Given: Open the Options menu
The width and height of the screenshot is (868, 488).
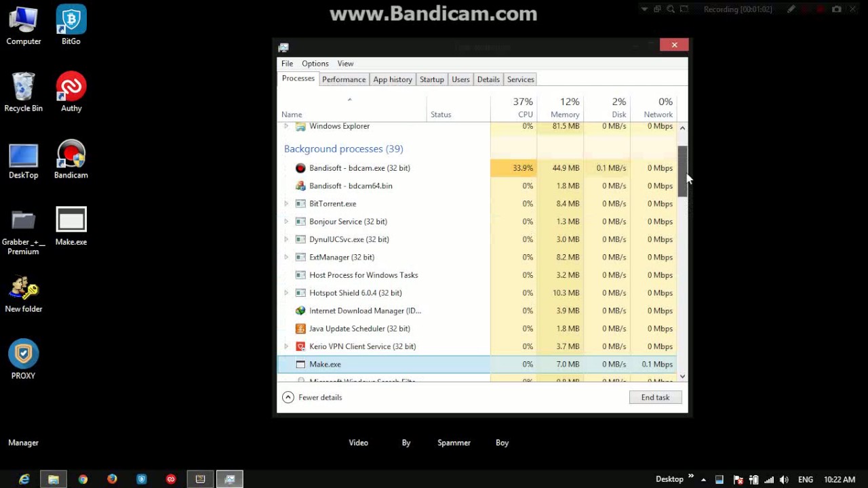Looking at the screenshot, I should 315,64.
